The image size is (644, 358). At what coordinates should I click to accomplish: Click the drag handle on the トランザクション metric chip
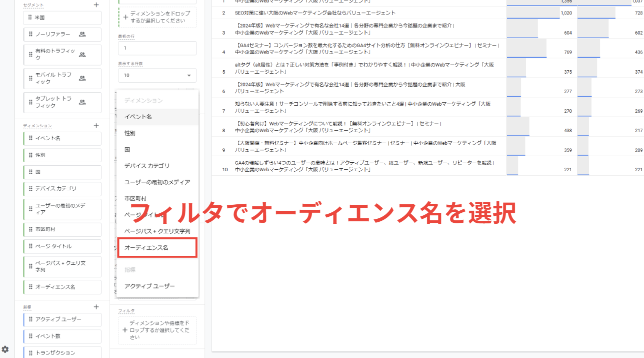coord(30,352)
